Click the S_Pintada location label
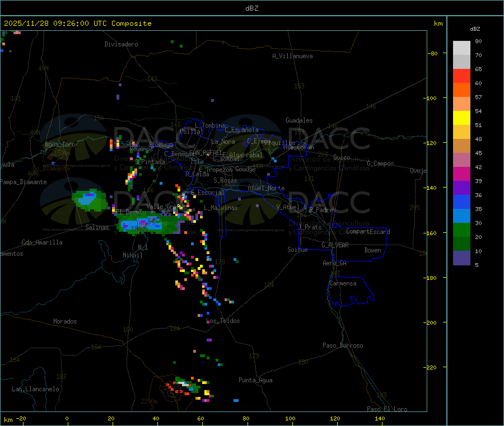504x426 pixels. point(150,162)
